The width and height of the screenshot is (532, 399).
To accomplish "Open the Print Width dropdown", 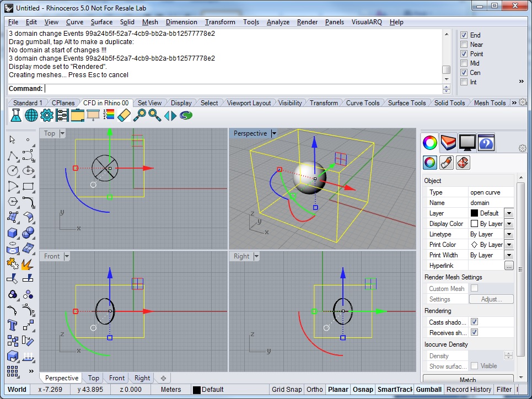I will (x=508, y=255).
